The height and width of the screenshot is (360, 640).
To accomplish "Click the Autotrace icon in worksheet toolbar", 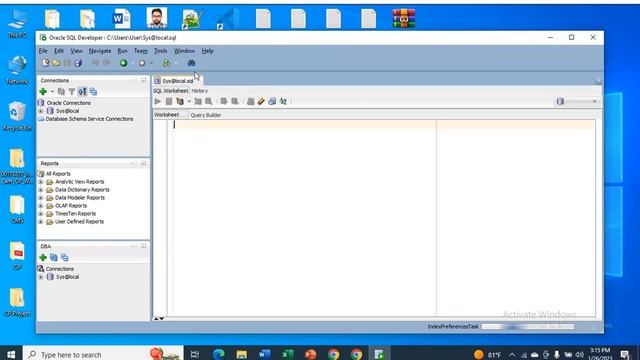I will point(198,101).
